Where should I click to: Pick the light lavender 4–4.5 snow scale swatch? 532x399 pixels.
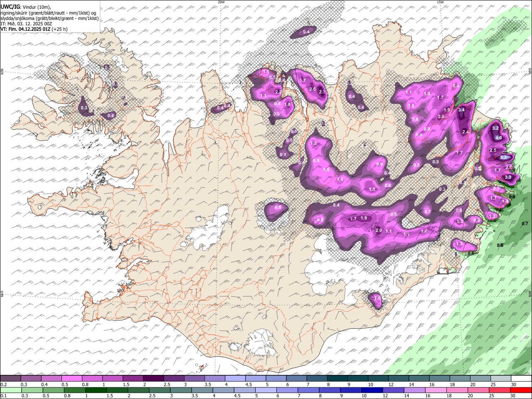click(x=234, y=379)
